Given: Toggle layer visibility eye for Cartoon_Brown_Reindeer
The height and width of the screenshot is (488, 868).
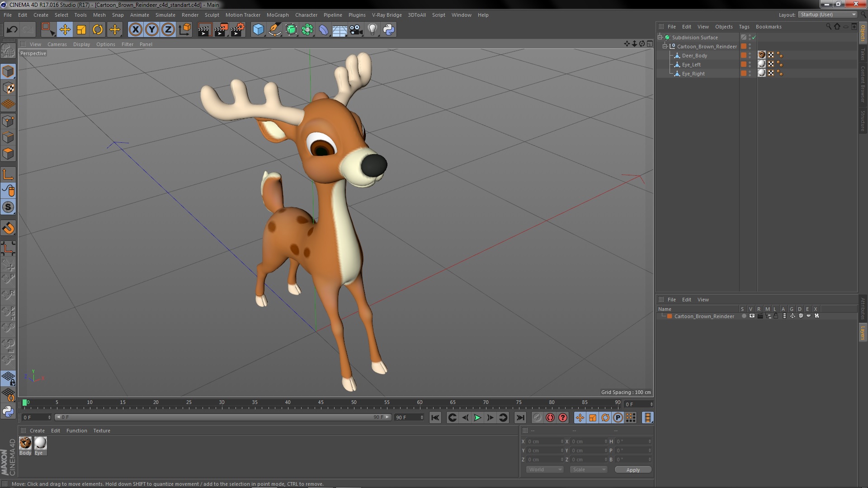Looking at the screenshot, I should click(752, 316).
